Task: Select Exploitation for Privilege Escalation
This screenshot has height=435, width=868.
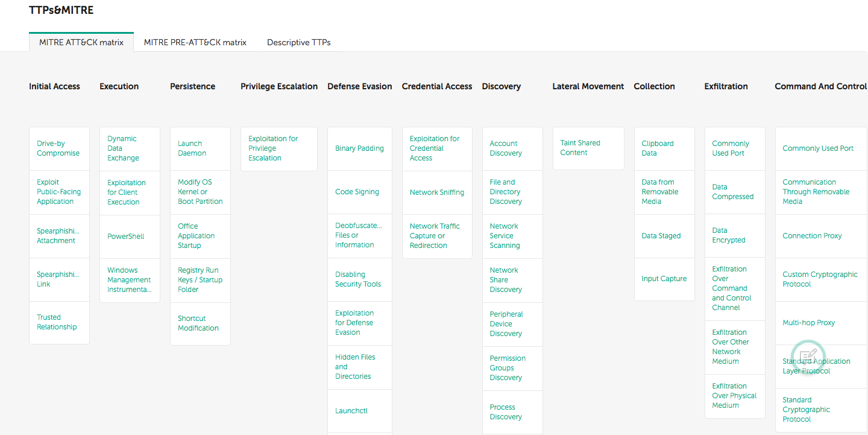Action: pos(273,148)
